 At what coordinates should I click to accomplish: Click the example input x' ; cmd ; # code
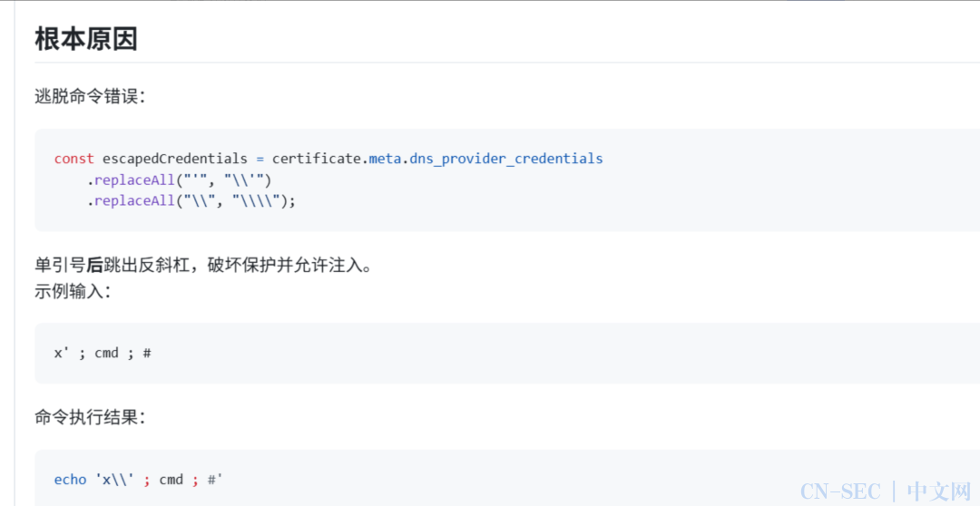click(103, 353)
